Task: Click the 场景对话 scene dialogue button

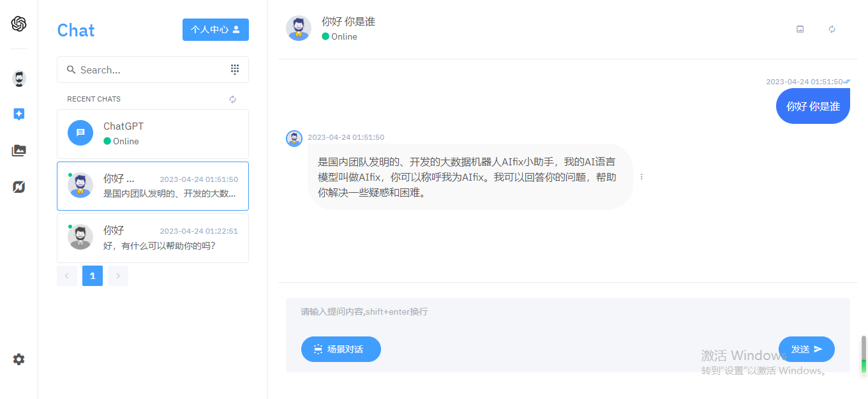Action: point(341,349)
